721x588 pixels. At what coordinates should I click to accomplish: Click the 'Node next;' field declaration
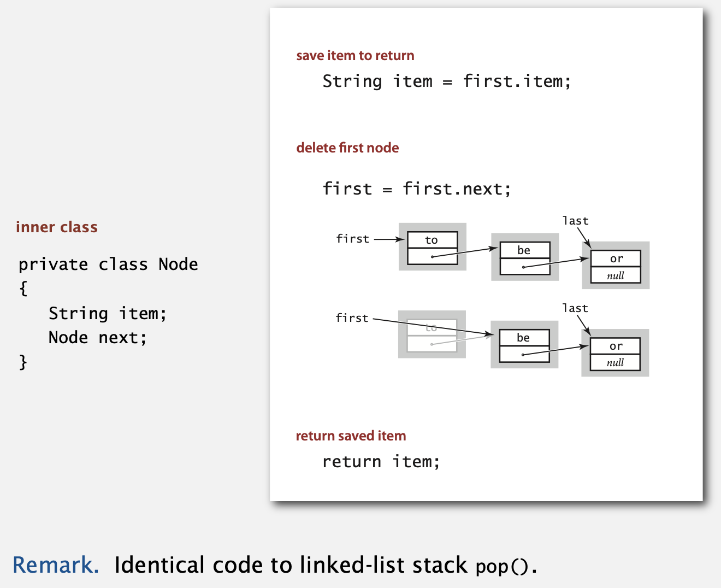[x=98, y=337]
